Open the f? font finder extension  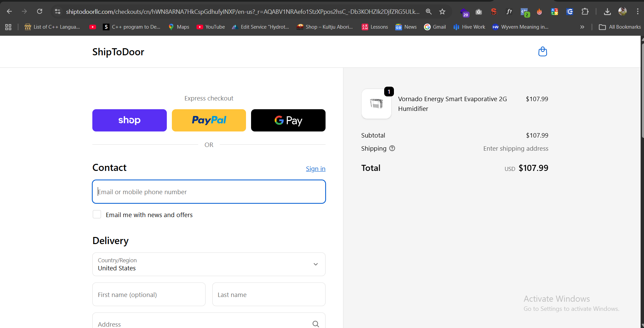click(x=509, y=12)
